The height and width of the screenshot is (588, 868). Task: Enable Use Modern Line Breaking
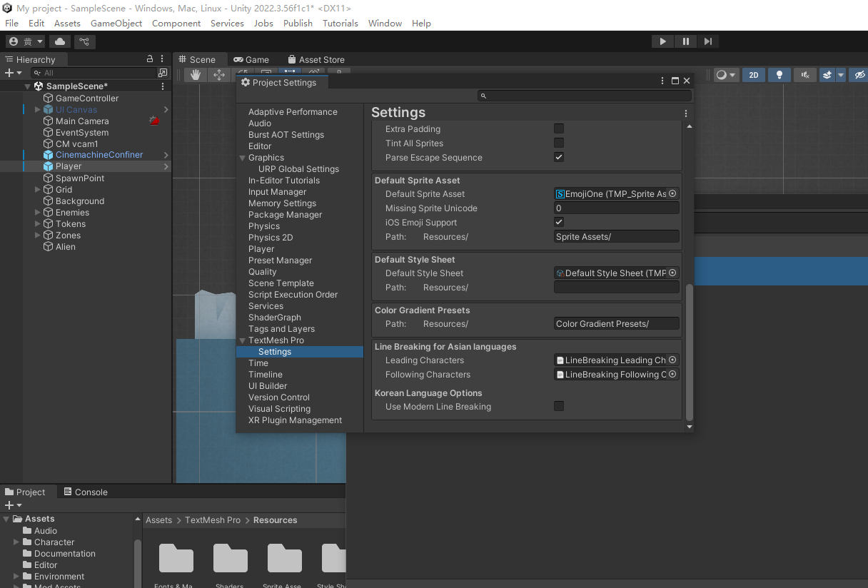point(559,406)
